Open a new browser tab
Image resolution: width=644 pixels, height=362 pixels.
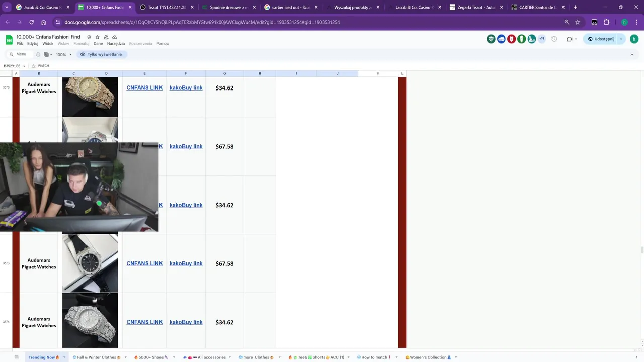(575, 8)
